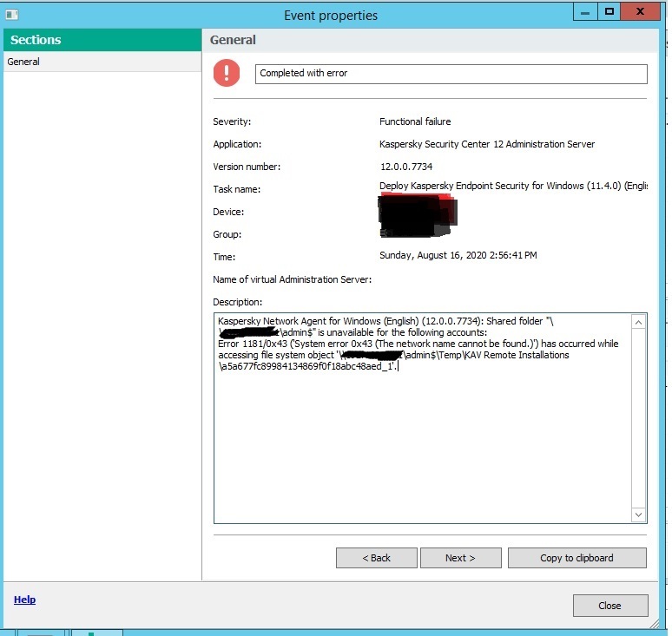Click the Close button
Image resolution: width=672 pixels, height=636 pixels.
[x=610, y=606]
